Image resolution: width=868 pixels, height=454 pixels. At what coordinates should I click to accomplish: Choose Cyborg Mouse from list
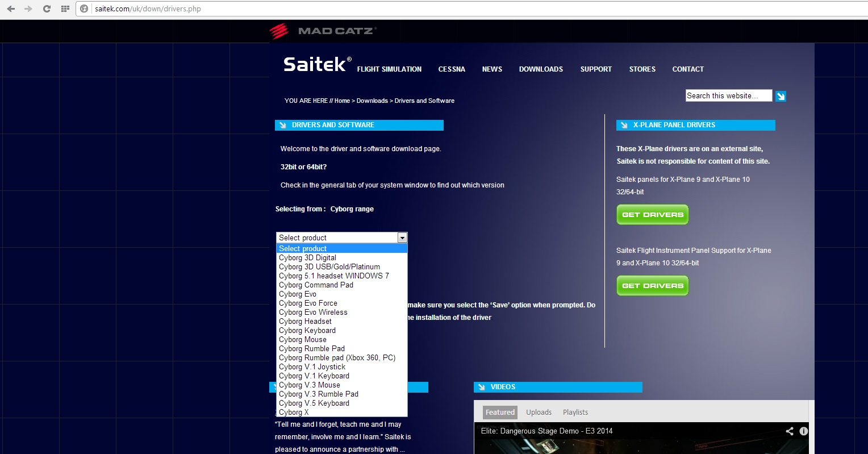[342, 339]
